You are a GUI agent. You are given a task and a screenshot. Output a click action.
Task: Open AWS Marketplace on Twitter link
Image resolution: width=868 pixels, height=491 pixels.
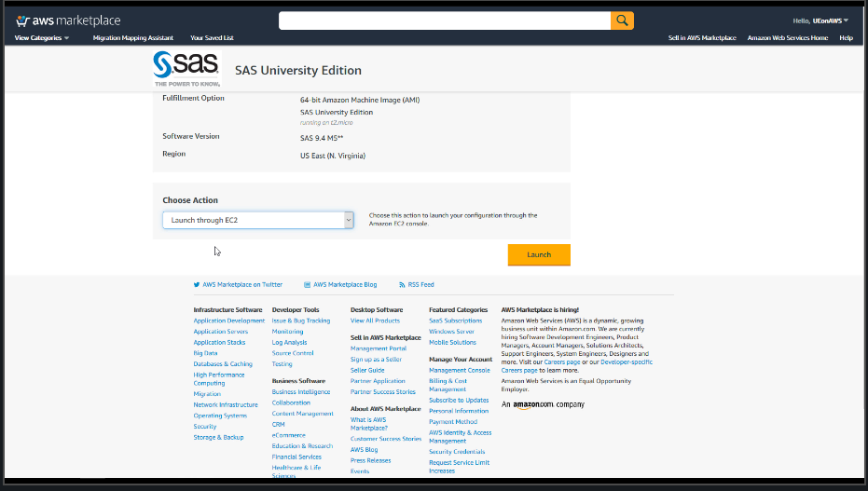(x=242, y=285)
